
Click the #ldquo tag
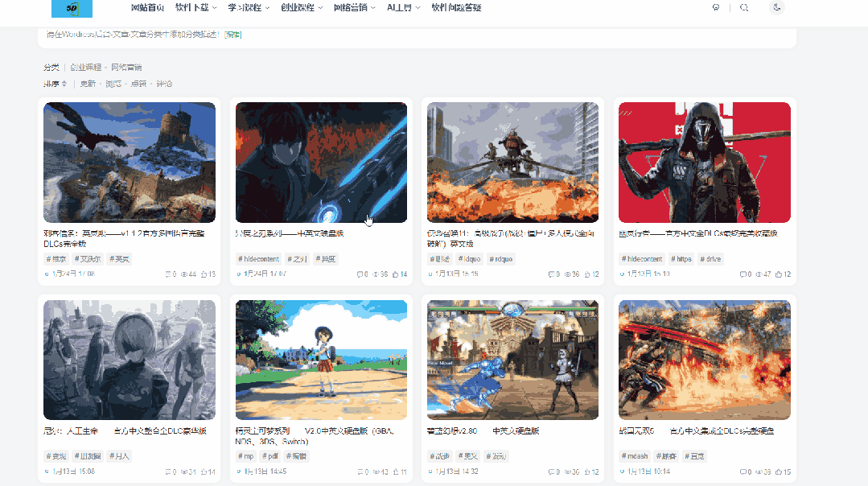[x=470, y=259]
